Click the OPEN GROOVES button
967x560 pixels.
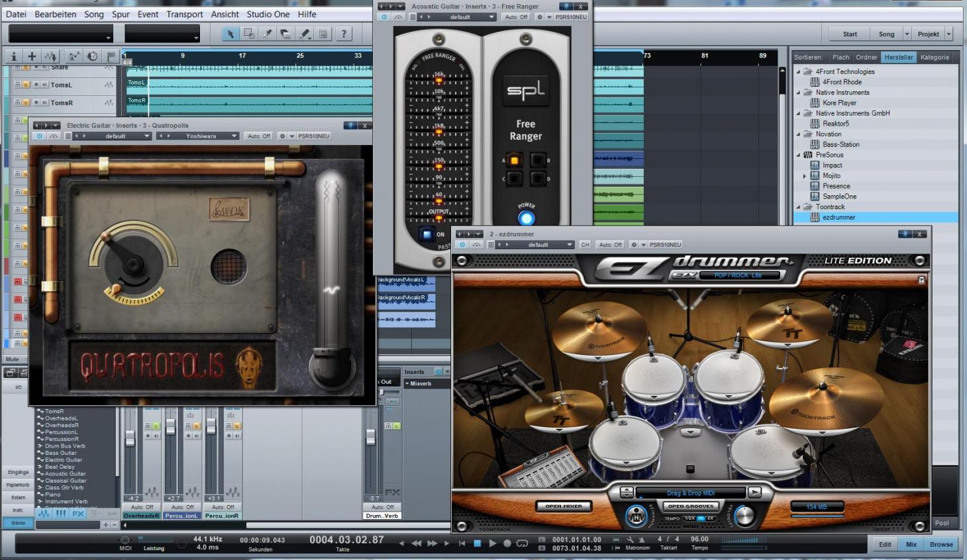[691, 506]
